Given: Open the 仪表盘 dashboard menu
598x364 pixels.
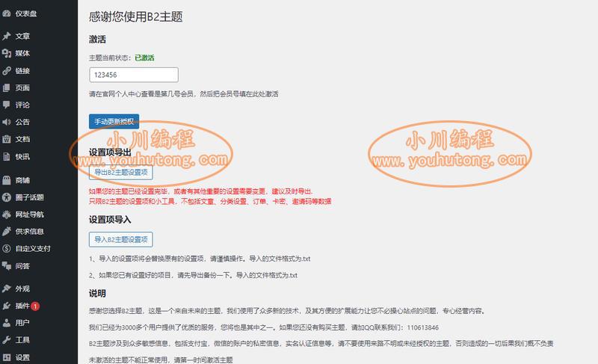Looking at the screenshot, I should pyautogui.click(x=26, y=13).
